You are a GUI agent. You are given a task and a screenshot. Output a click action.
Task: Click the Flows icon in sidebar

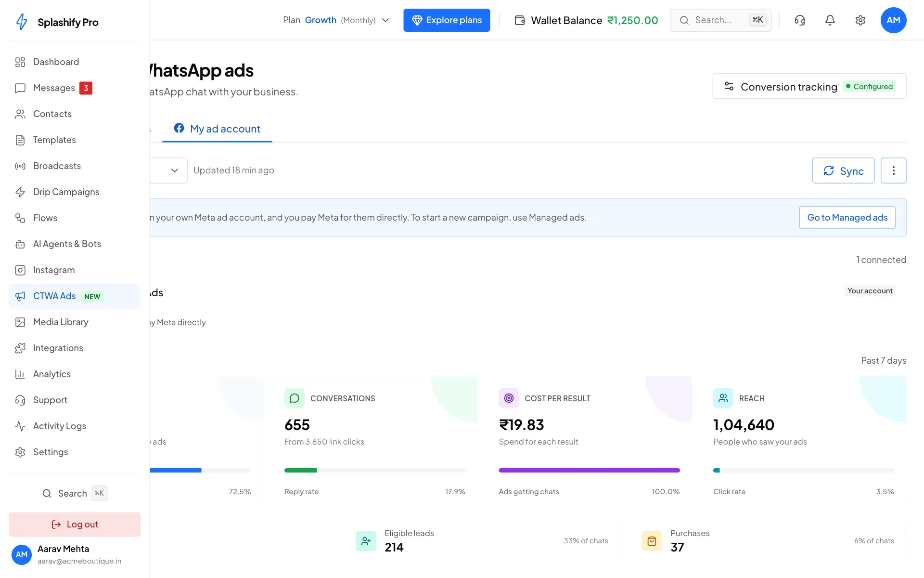point(20,218)
